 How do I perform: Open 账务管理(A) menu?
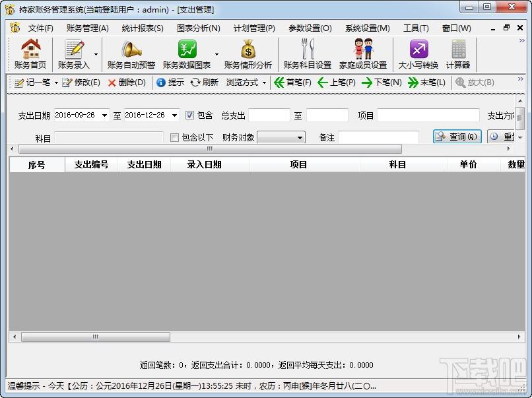pyautogui.click(x=88, y=28)
